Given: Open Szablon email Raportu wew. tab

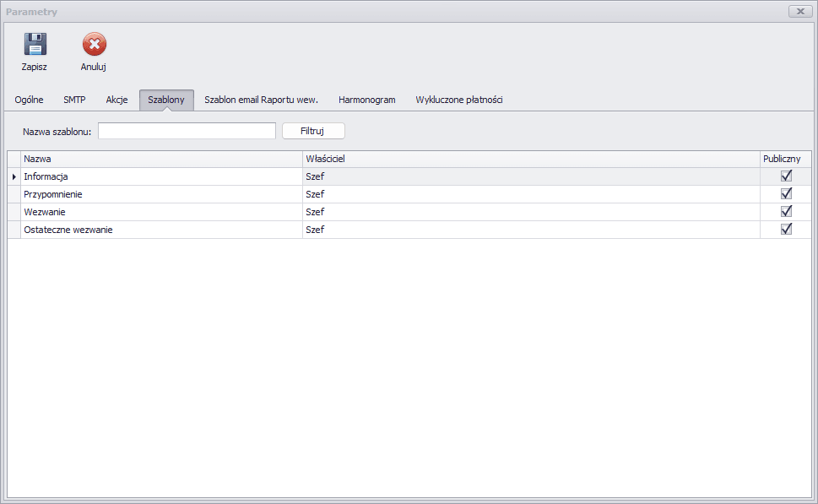Looking at the screenshot, I should pyautogui.click(x=261, y=100).
